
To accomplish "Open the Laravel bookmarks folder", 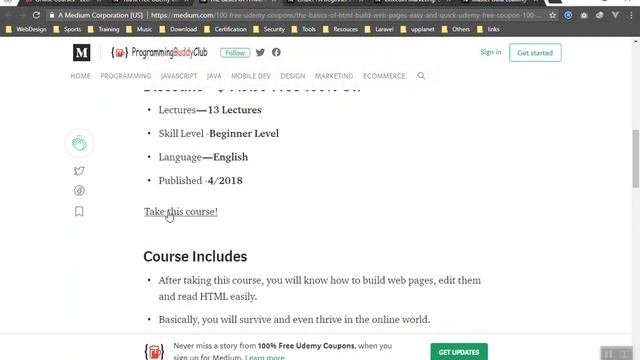I will [x=379, y=29].
